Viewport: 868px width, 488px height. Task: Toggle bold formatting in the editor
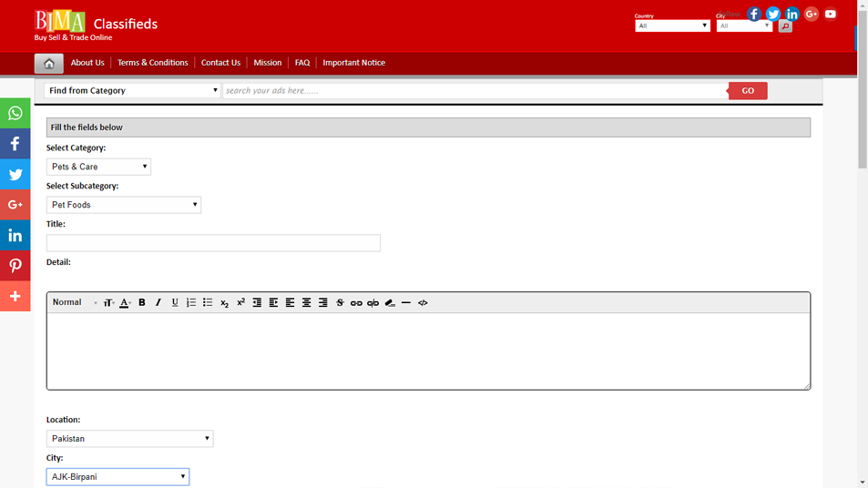click(142, 303)
